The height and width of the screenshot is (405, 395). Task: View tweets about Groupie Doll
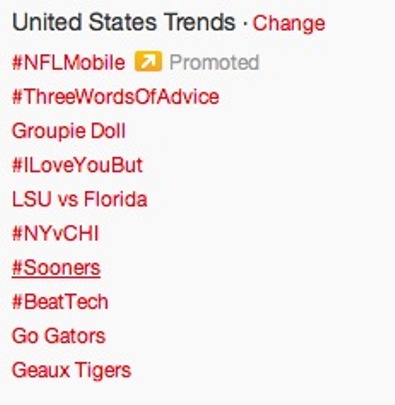coord(69,131)
